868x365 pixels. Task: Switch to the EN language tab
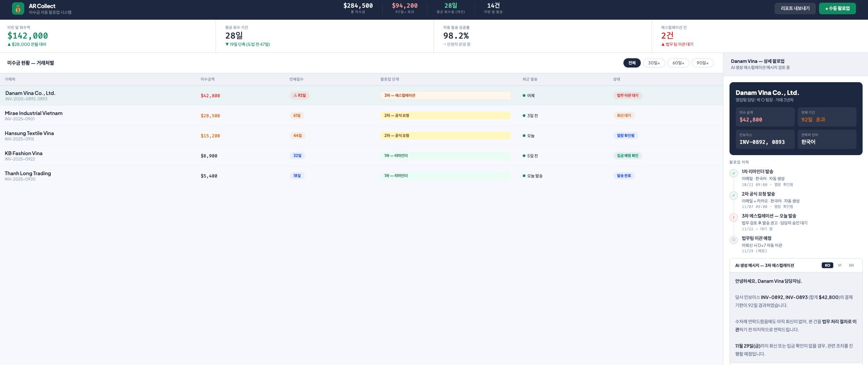pyautogui.click(x=851, y=265)
